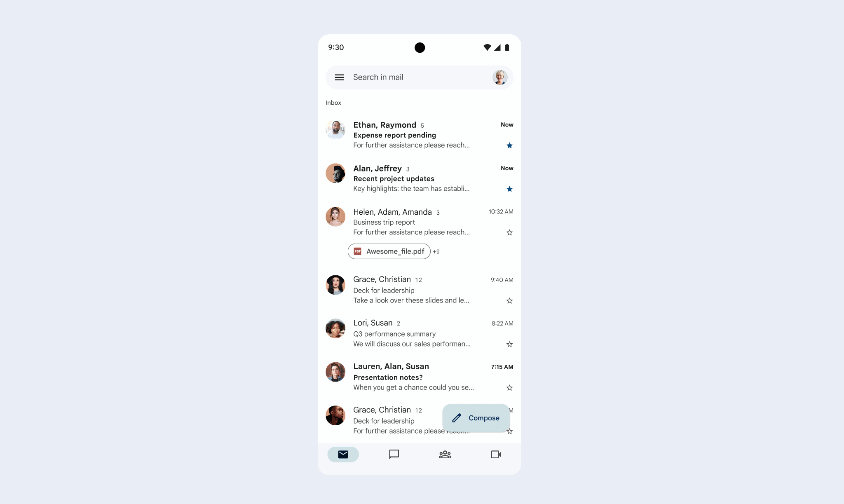Open Search in mail input field

point(420,77)
